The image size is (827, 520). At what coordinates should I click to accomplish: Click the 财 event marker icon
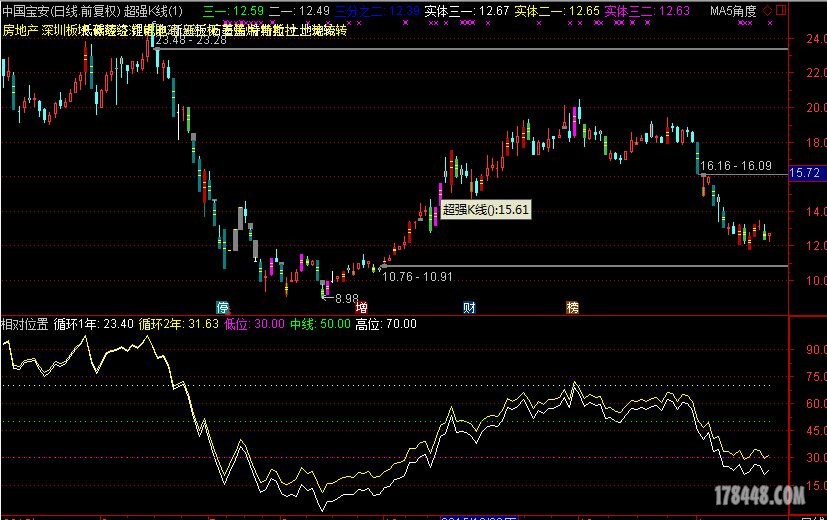[x=468, y=306]
